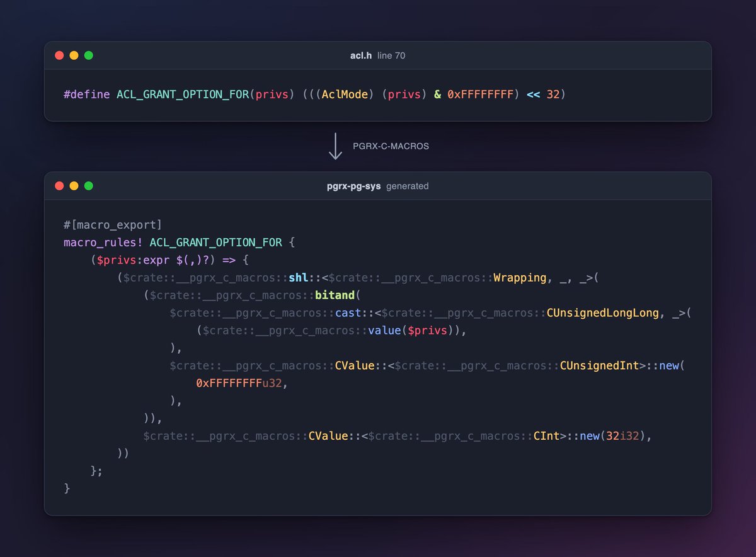Click the Wrapping type name
The width and height of the screenshot is (756, 557).
[520, 278]
